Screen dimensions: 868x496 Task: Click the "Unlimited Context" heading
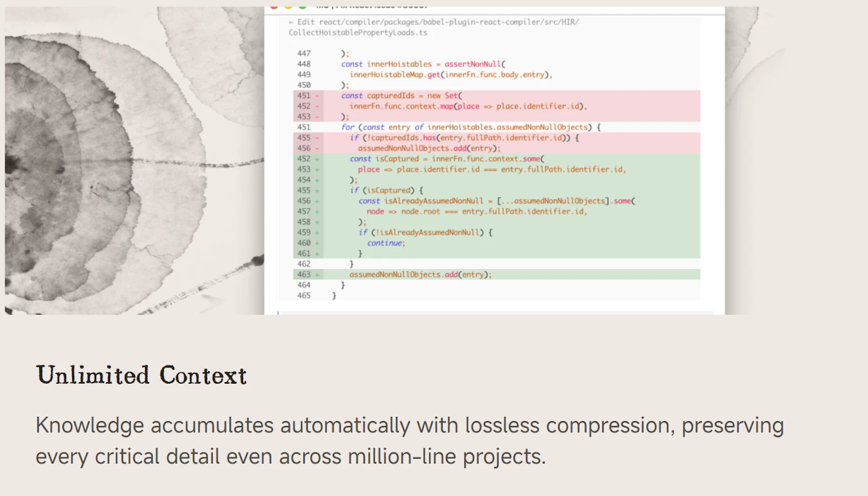[x=141, y=376]
